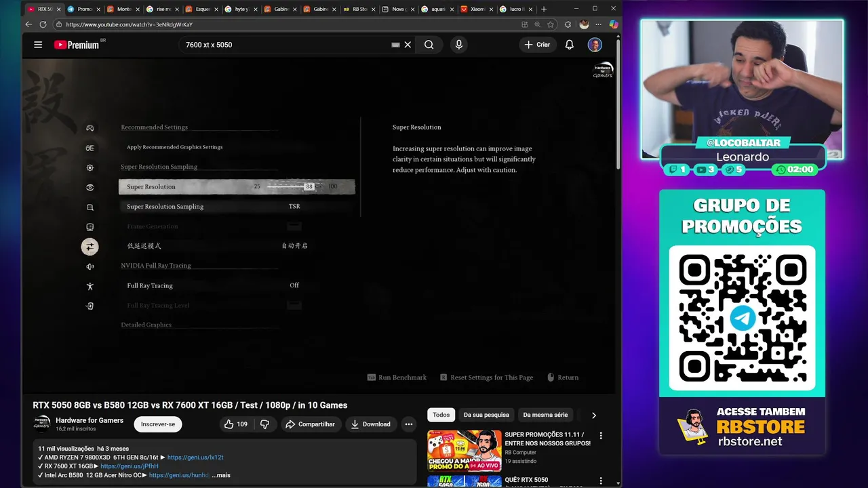Viewport: 868px width, 488px height.
Task: Close the RTX 50 YouTube tab
Action: coord(59,9)
